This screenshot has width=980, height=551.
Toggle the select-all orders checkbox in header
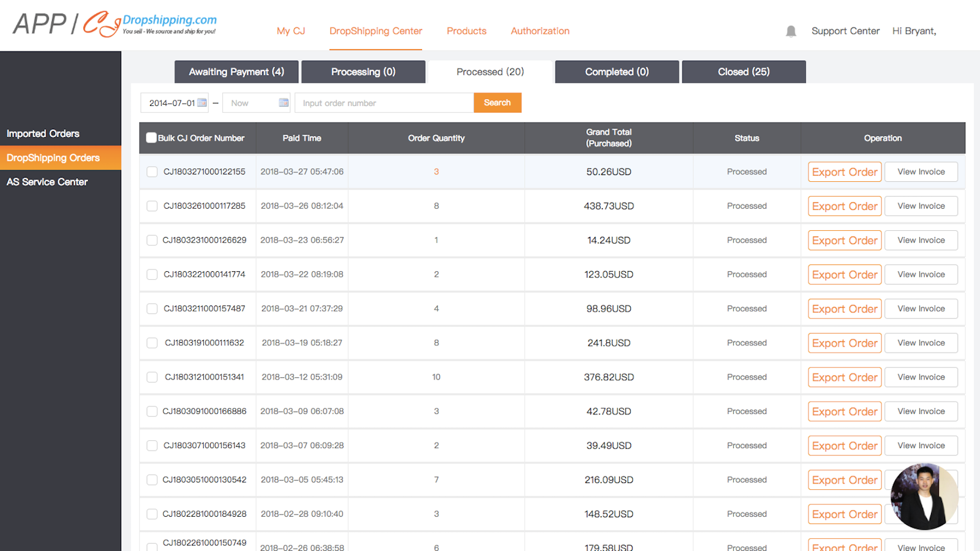(151, 138)
